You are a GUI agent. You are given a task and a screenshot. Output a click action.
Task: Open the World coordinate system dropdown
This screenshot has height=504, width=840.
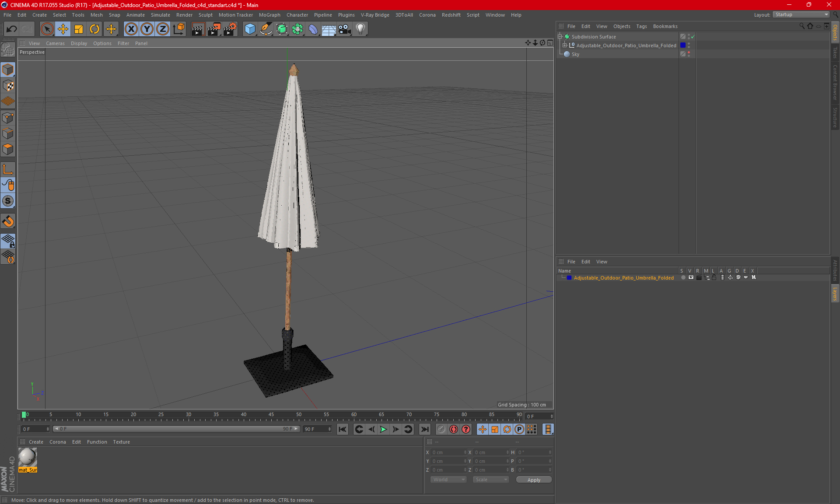(x=448, y=479)
